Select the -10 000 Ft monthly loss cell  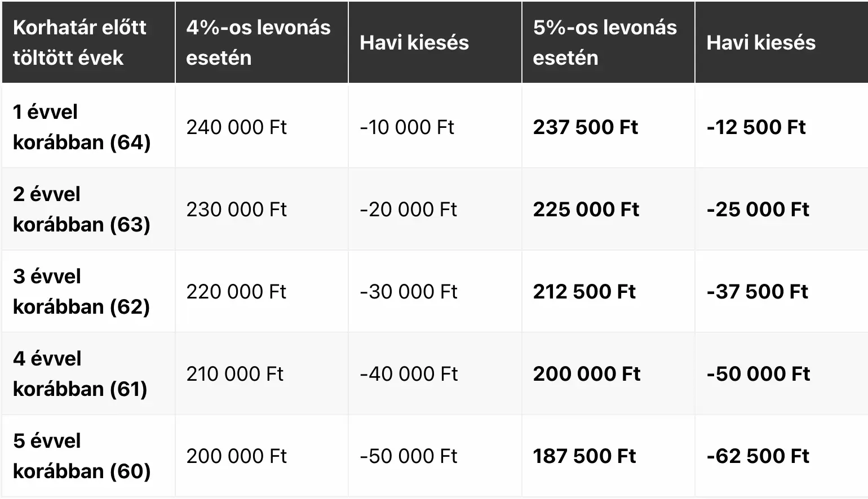pos(407,127)
